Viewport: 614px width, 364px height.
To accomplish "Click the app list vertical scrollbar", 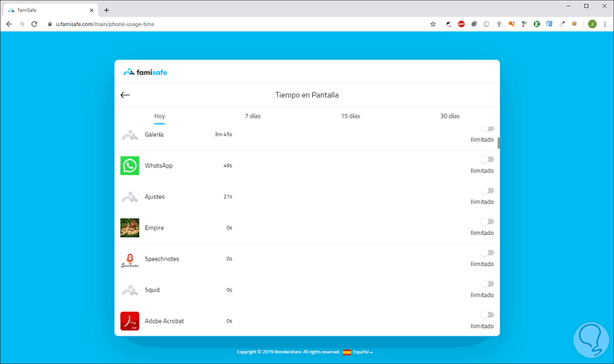I will pos(499,143).
